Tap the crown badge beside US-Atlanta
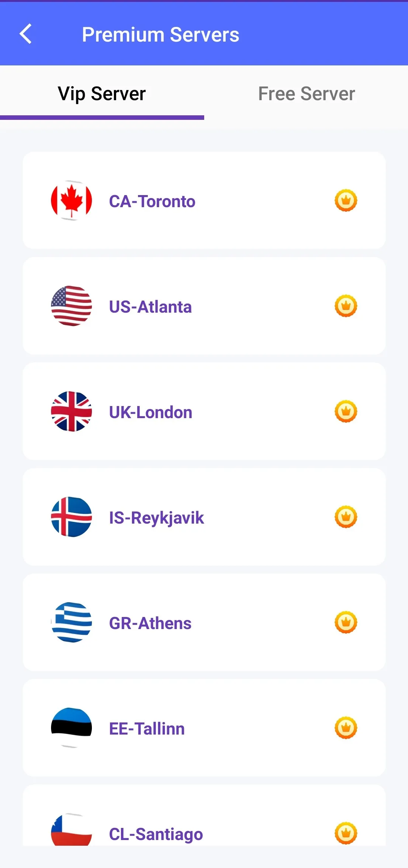The height and width of the screenshot is (868, 408). [x=346, y=306]
